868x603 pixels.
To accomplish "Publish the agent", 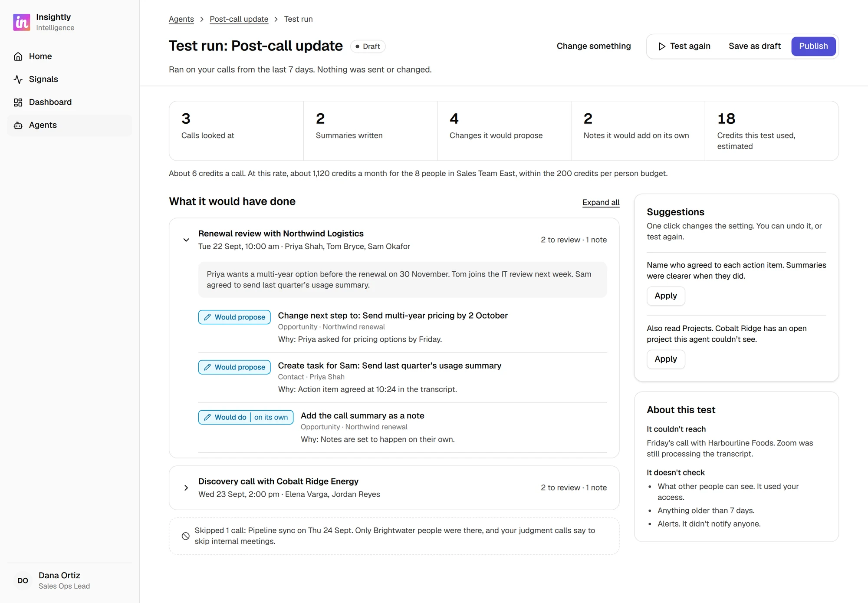I will (x=813, y=46).
